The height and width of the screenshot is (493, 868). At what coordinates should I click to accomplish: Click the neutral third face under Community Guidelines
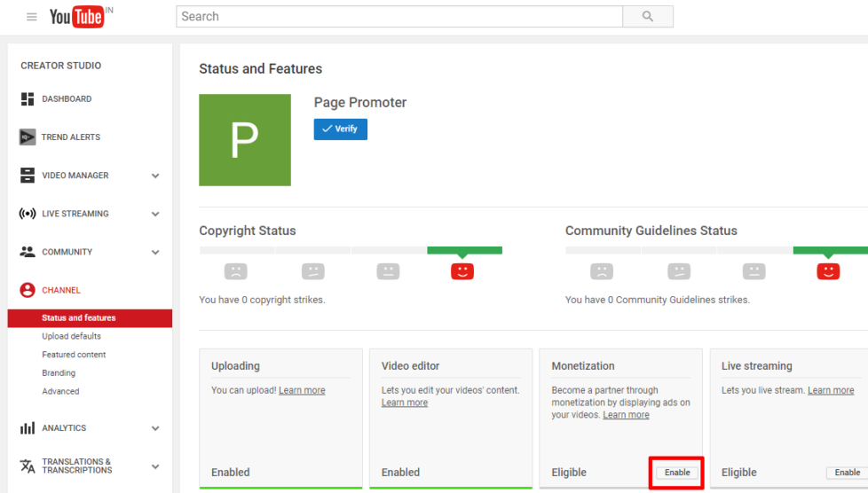[x=754, y=271]
